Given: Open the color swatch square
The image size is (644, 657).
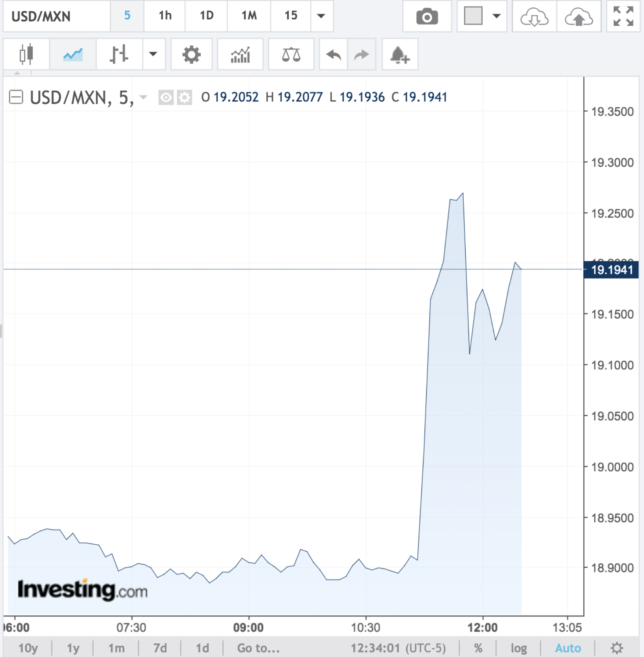Looking at the screenshot, I should [x=473, y=16].
